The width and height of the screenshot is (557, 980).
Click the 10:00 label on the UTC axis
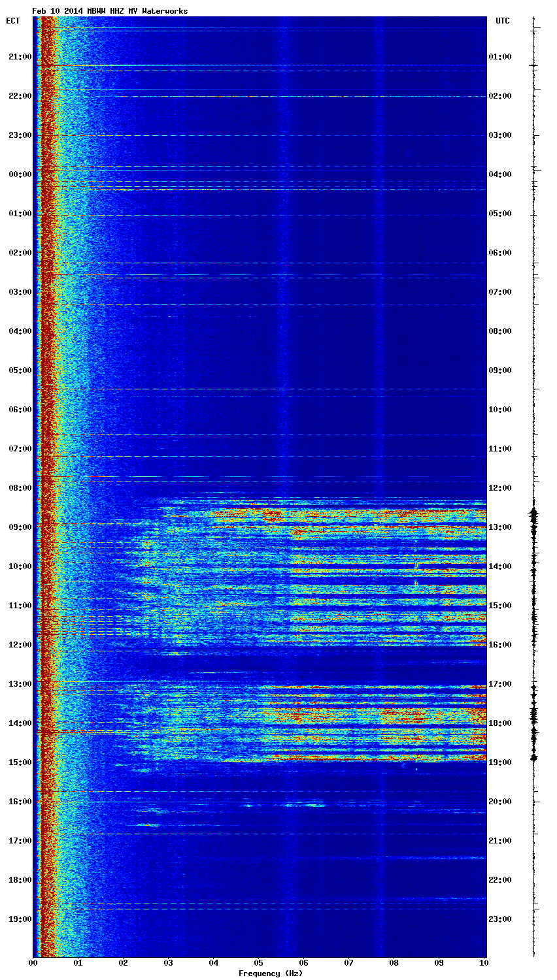pyautogui.click(x=500, y=410)
